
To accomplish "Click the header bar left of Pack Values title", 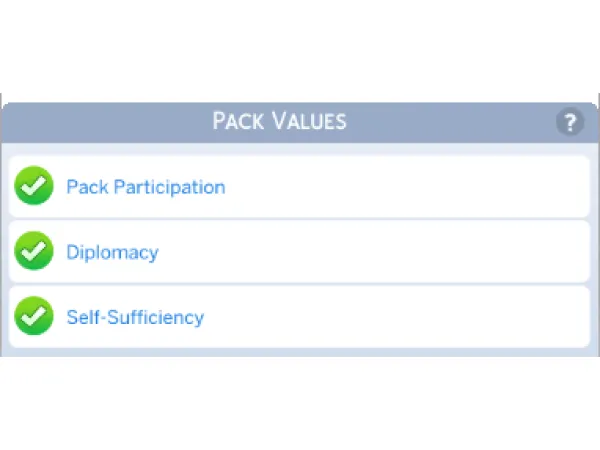I will click(100, 122).
